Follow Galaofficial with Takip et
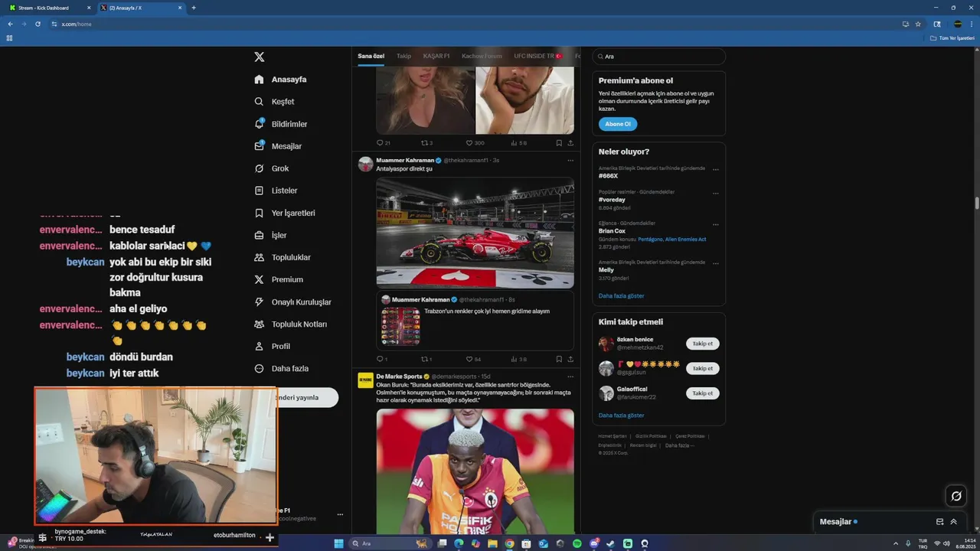980x551 pixels. pos(702,393)
